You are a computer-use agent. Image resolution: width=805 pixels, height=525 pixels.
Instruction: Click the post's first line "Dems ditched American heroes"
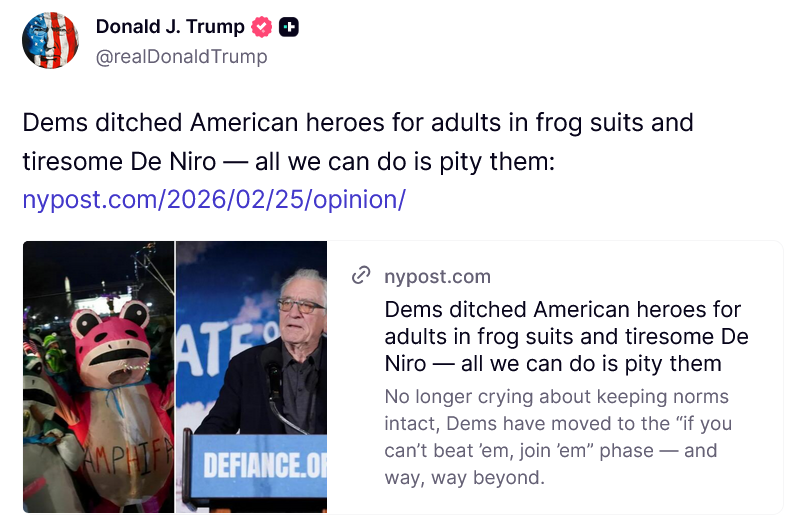[357, 123]
